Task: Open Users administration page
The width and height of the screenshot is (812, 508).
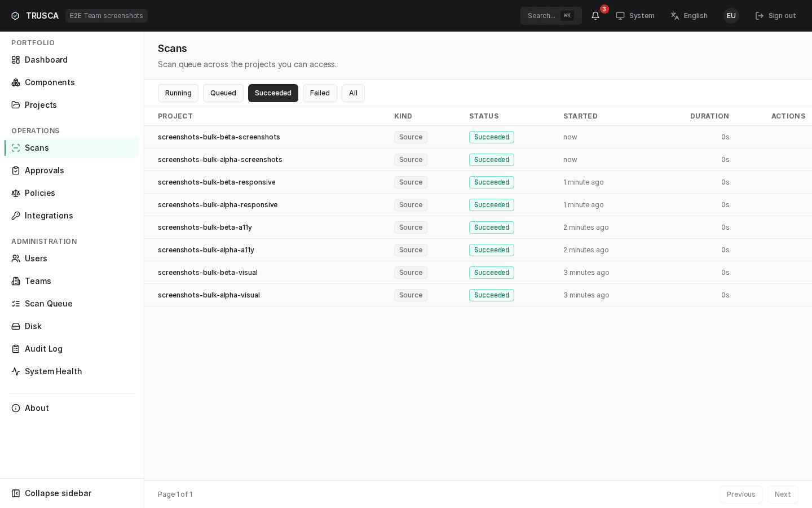Action: (x=72, y=259)
